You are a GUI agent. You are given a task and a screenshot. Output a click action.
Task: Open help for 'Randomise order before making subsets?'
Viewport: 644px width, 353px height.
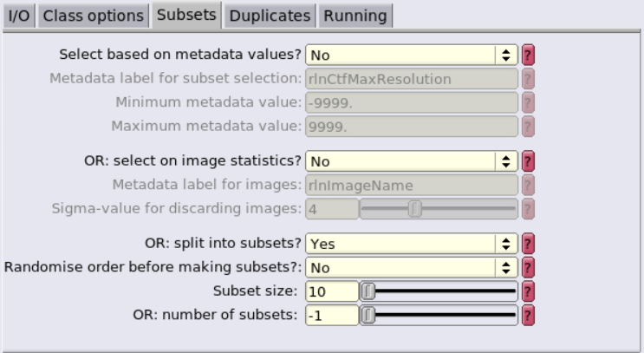click(528, 267)
